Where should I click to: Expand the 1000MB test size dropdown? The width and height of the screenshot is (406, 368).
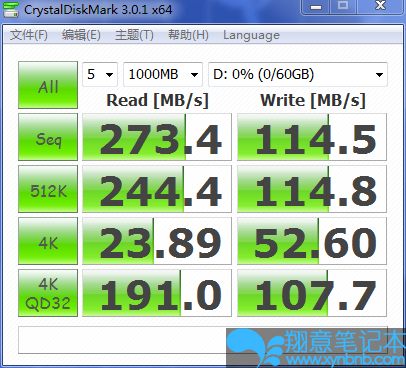pyautogui.click(x=163, y=74)
